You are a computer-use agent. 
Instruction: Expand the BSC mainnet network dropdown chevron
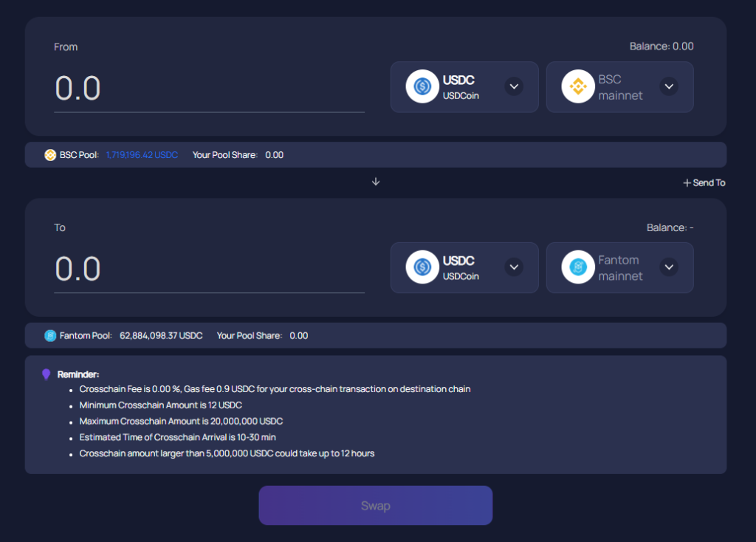coord(669,87)
